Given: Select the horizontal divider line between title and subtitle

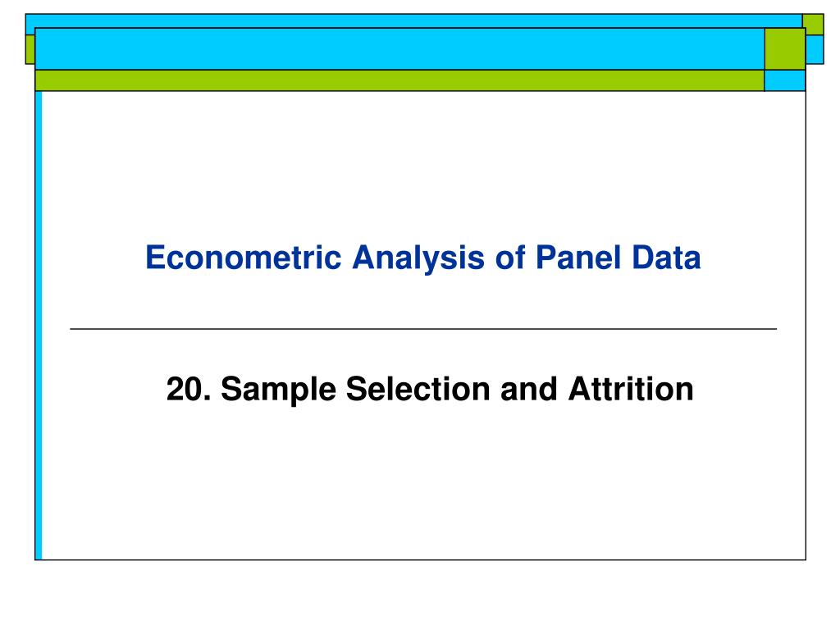Looking at the screenshot, I should click(423, 329).
